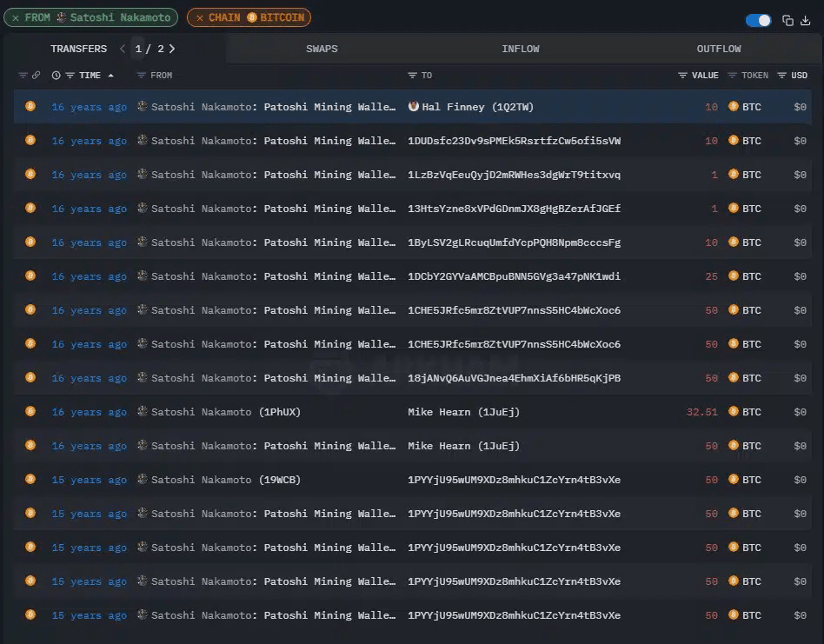Toggle the BTC token icon on the first row
824x644 pixels.
[733, 107]
